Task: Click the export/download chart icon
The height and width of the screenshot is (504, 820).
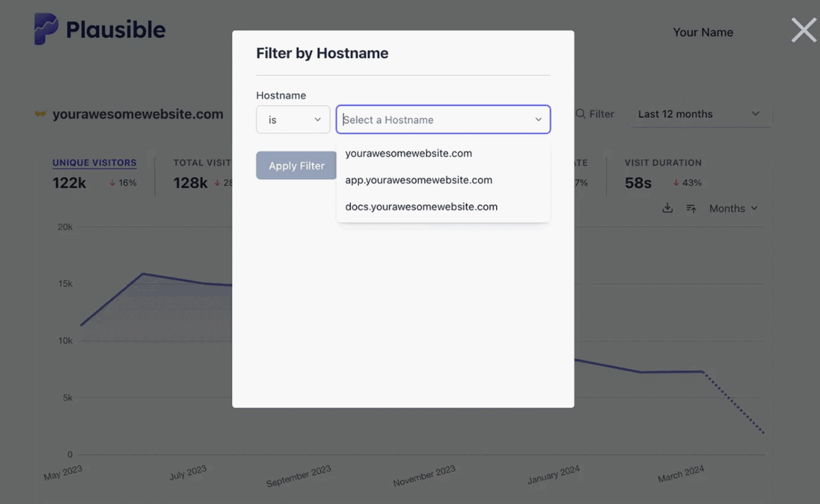Action: 667,207
